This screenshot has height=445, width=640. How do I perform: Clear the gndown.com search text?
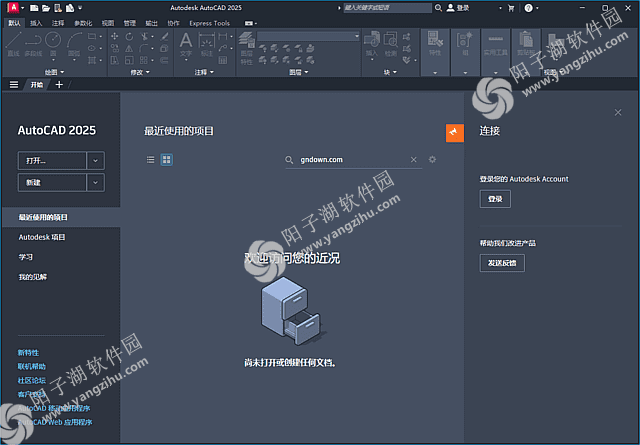click(413, 160)
